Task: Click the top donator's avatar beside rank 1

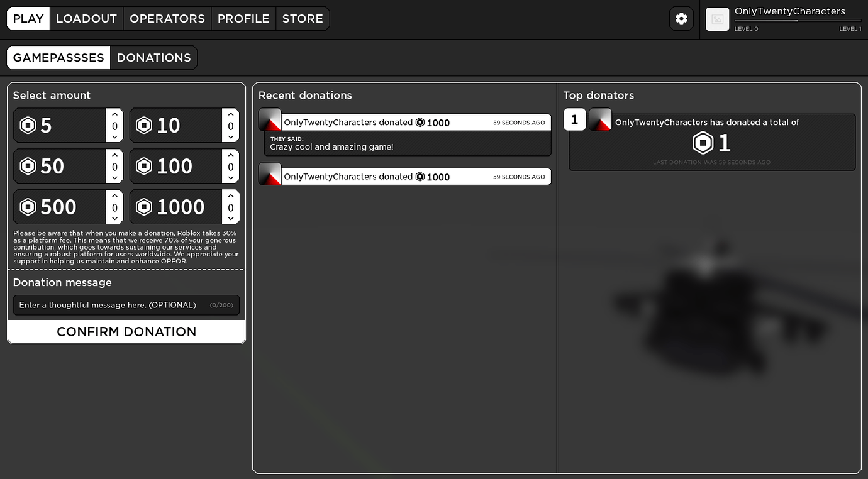Action: click(x=601, y=119)
